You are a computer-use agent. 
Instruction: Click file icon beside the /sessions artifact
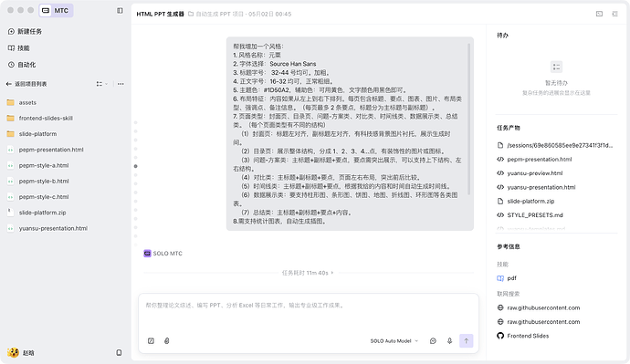point(500,145)
